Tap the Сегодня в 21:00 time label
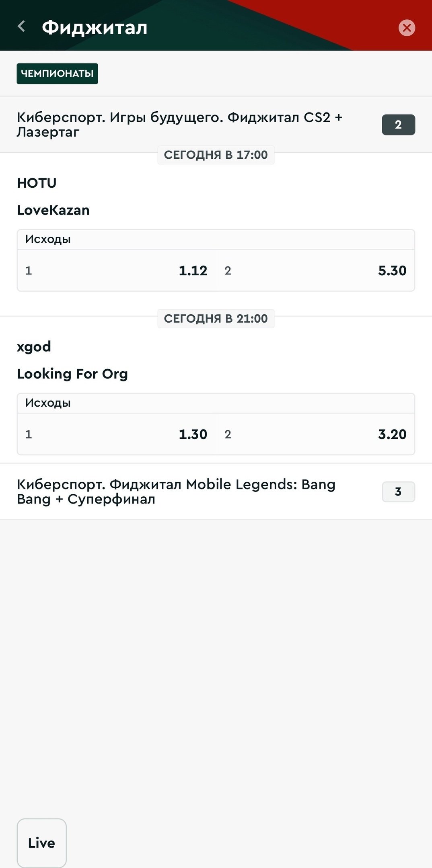This screenshot has height=868, width=432. (216, 318)
